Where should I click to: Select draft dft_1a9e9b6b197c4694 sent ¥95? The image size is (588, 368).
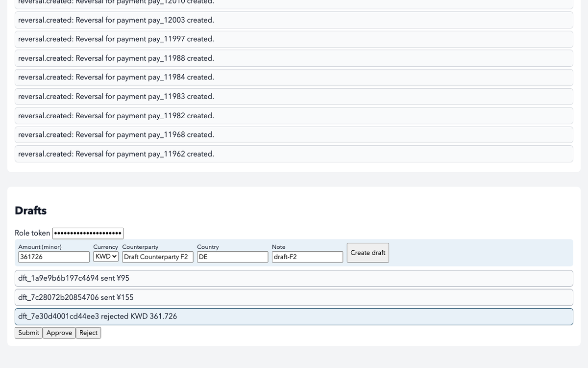pos(294,278)
